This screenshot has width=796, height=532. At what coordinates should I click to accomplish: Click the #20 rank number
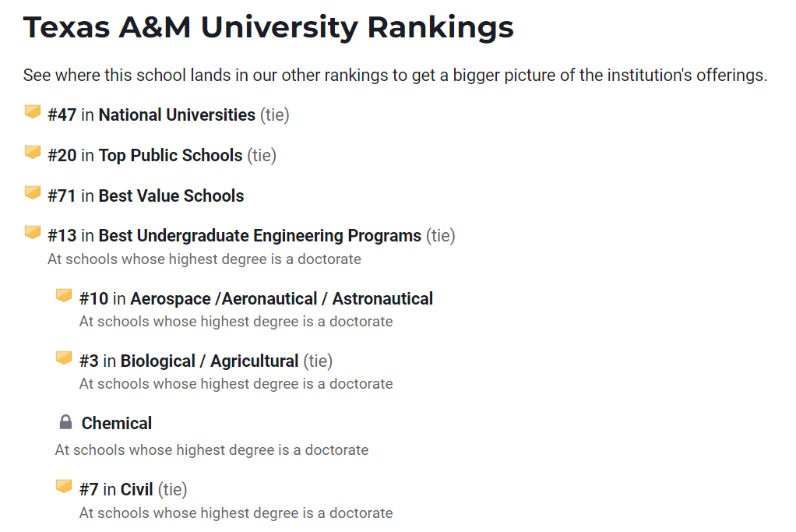click(x=62, y=156)
